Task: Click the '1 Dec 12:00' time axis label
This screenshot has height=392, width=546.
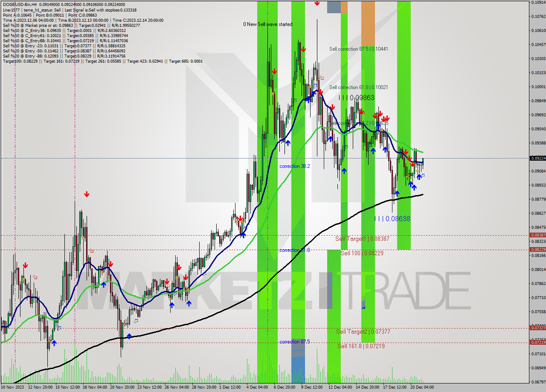Action: (x=230, y=387)
